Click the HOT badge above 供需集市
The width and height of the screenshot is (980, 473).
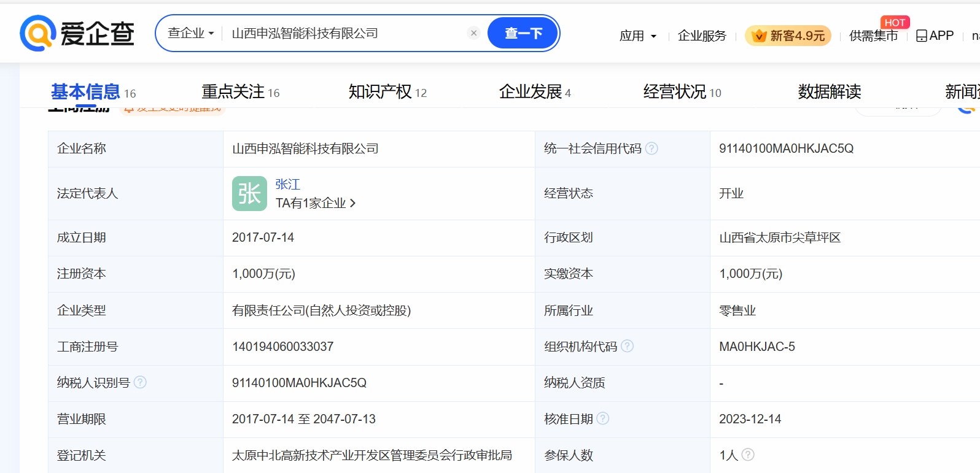point(895,23)
